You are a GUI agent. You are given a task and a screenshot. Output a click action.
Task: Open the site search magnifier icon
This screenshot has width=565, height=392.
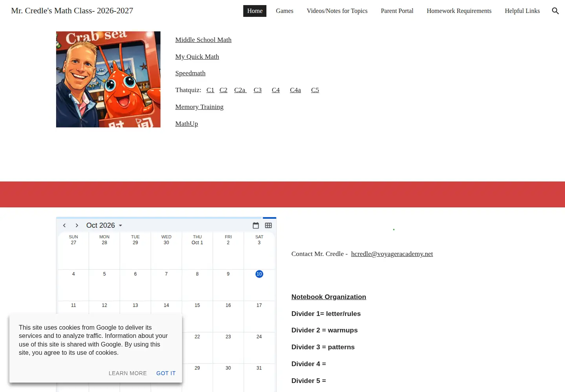(x=555, y=11)
